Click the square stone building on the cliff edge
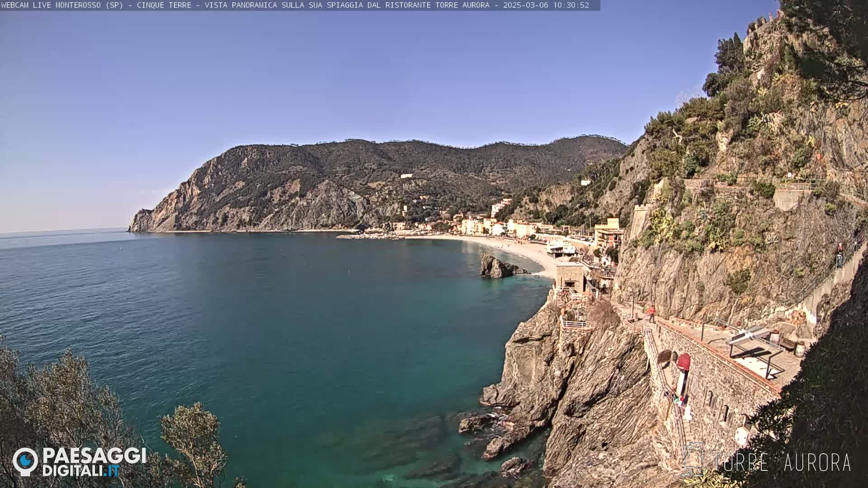The image size is (868, 488). click(570, 277)
